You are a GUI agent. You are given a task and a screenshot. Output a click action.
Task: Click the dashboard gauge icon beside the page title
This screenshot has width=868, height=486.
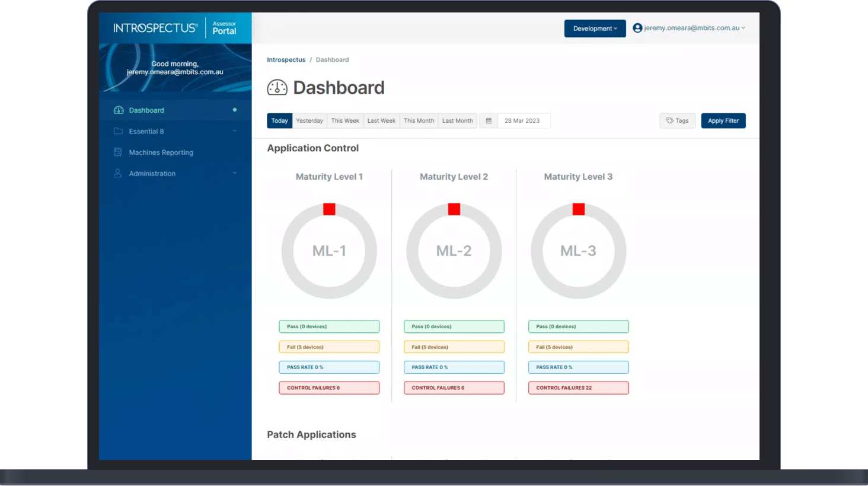276,87
